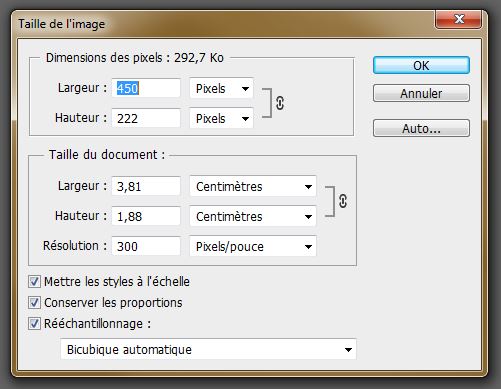Click the Dimensions des pixels : 292,7 Ko label
The height and width of the screenshot is (389, 501).
click(135, 58)
